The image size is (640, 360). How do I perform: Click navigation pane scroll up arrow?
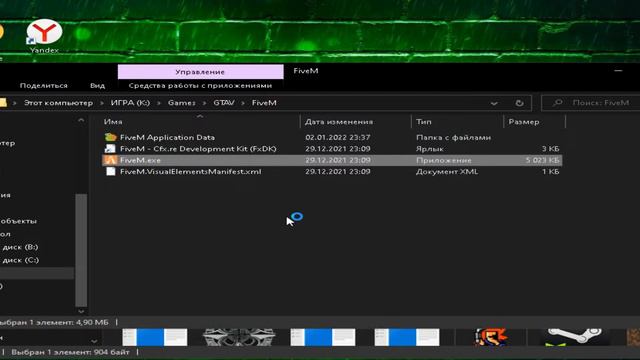[81, 120]
